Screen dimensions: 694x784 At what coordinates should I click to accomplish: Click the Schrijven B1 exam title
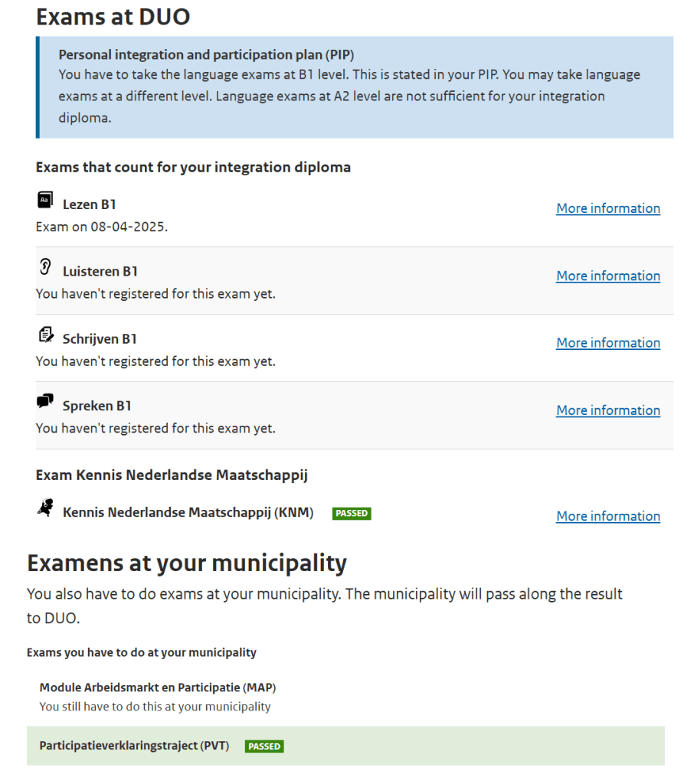coord(100,339)
